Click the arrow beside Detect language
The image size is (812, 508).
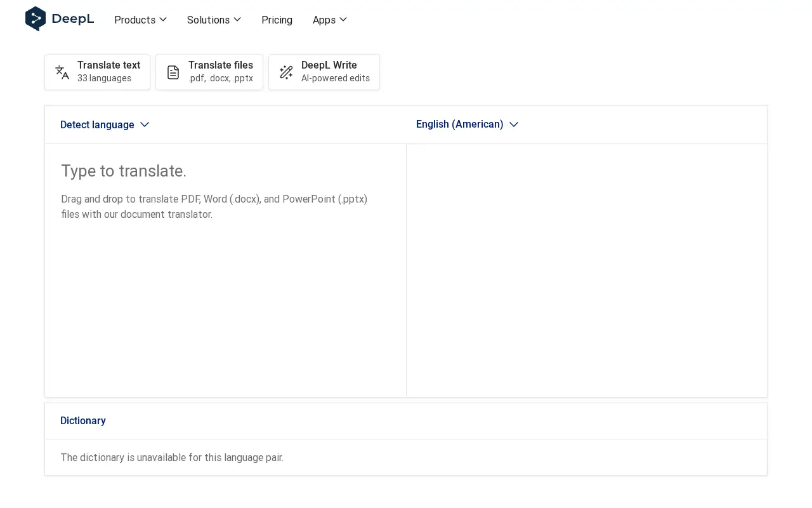coord(145,124)
